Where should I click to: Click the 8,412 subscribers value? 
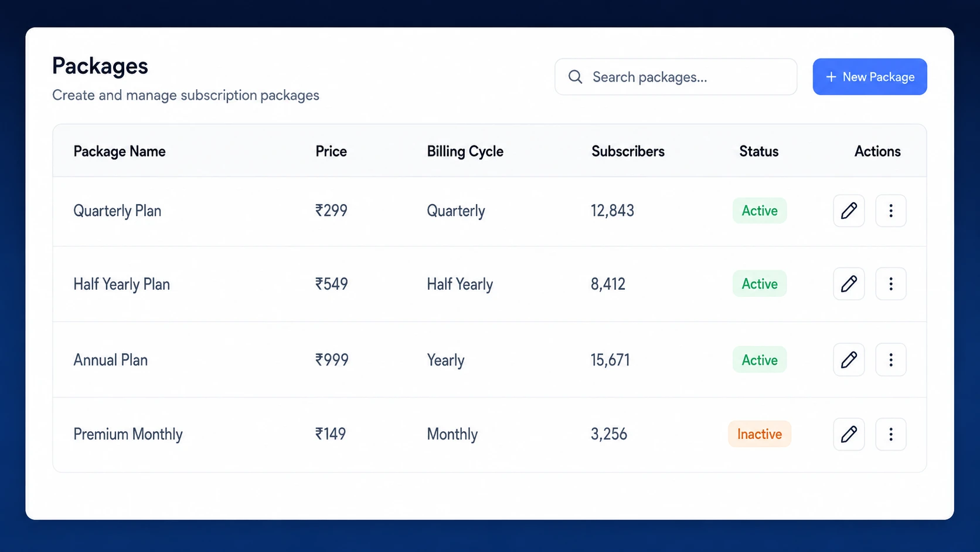coord(608,284)
